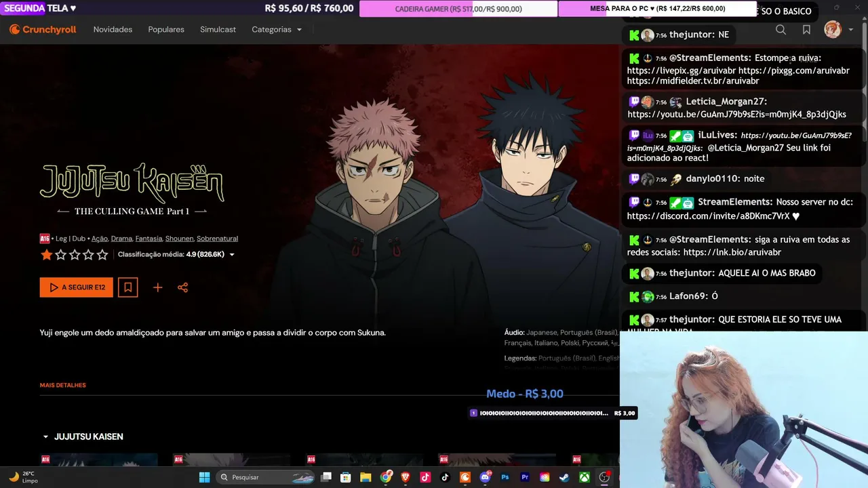Open the Populares menu item
The width and height of the screenshot is (868, 488).
tap(166, 30)
